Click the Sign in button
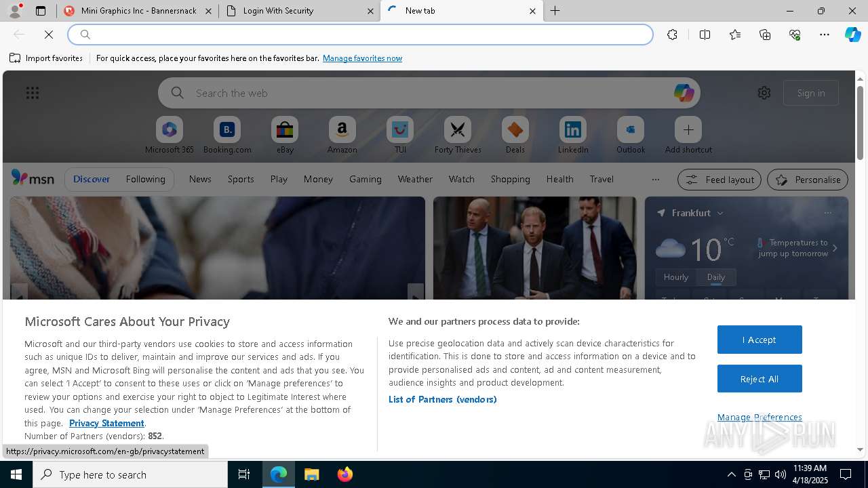868x488 pixels. coord(811,93)
